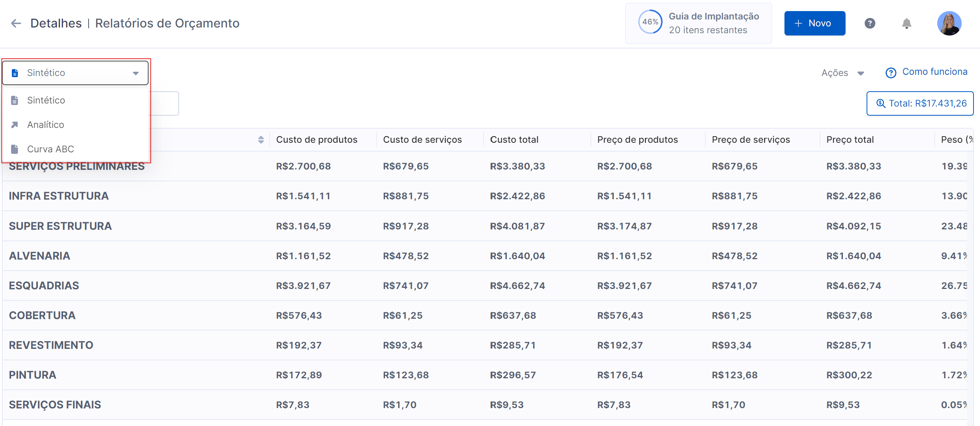The image size is (980, 426).
Task: Sort by first column arrows
Action: (x=261, y=139)
